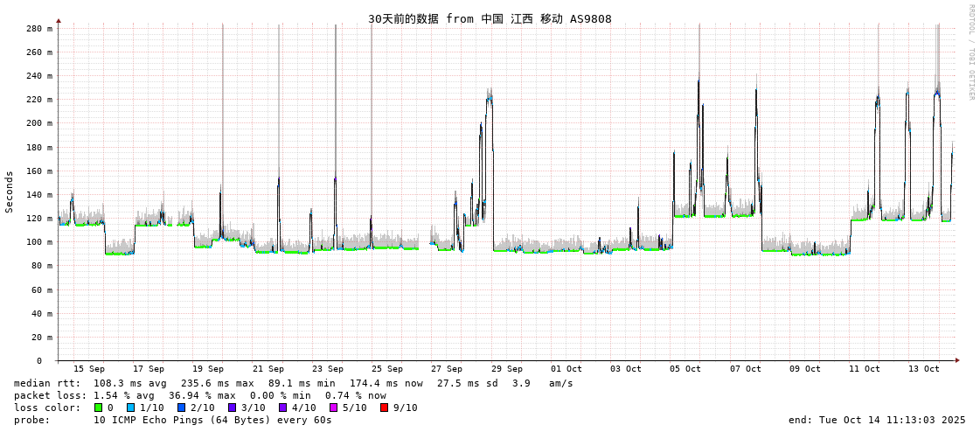Select the blue 2/10 loss swatch

181,408
